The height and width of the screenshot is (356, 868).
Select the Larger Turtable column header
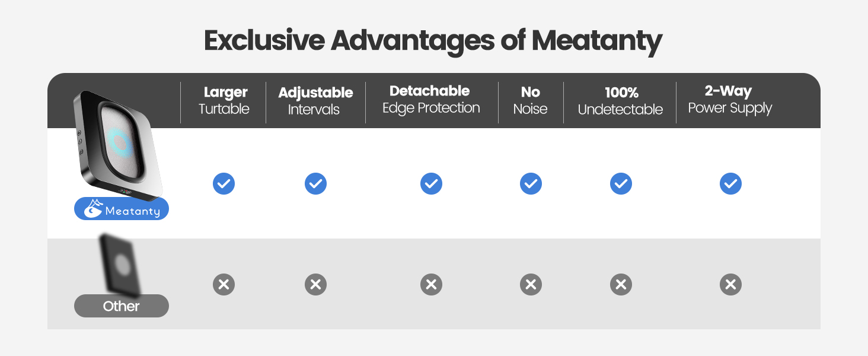224,101
